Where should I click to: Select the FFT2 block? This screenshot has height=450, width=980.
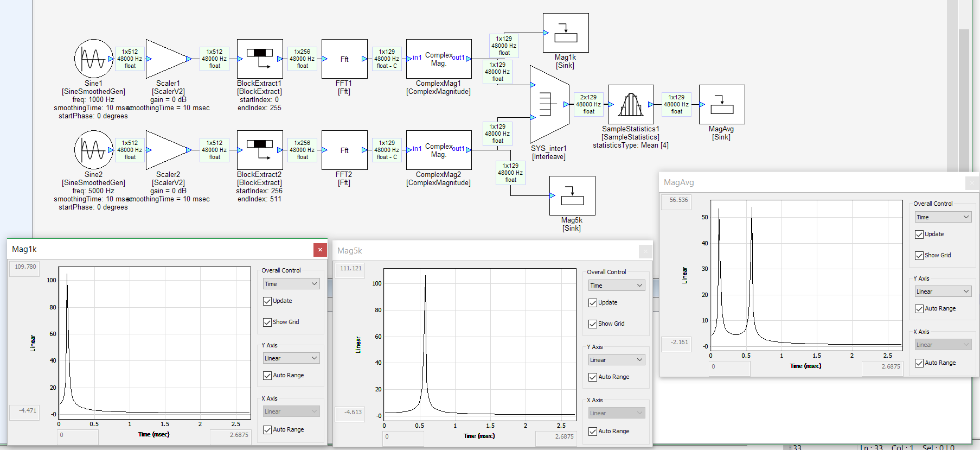tap(344, 150)
